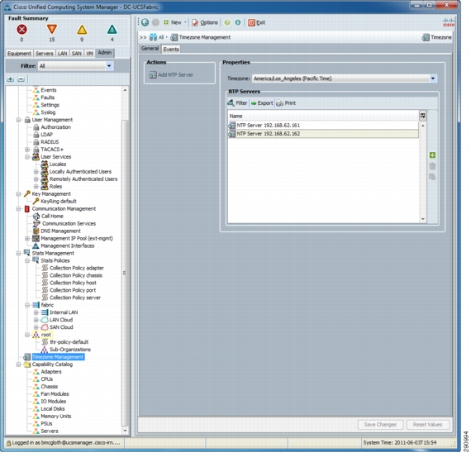Collapse the Capability Catalog node
Screen dimensions: 476x462
(18, 364)
